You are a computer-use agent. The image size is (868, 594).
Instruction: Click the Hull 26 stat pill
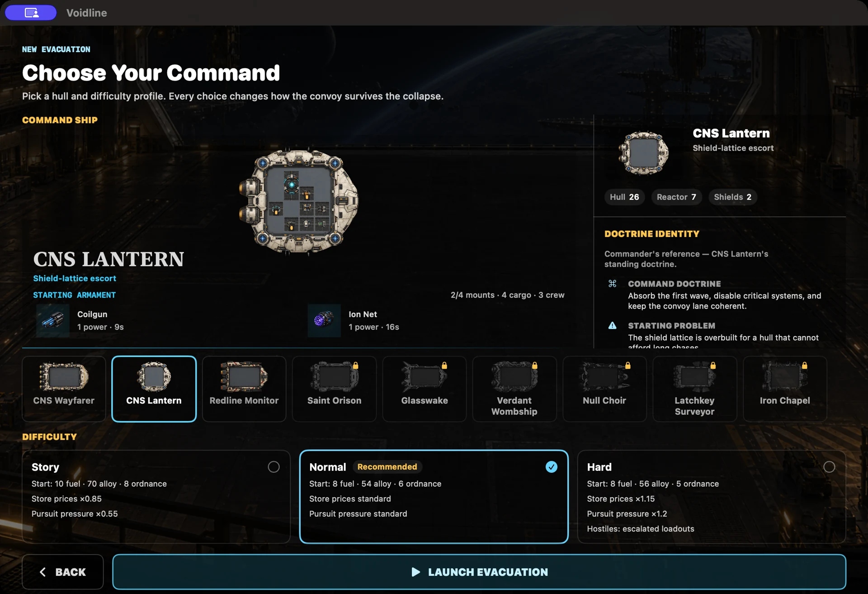coord(624,197)
